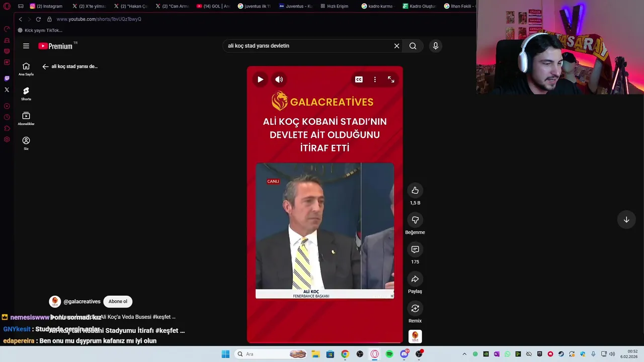Screen dimensions: 644x362
Task: Open the Opera main menu logo
Action: click(7, 6)
